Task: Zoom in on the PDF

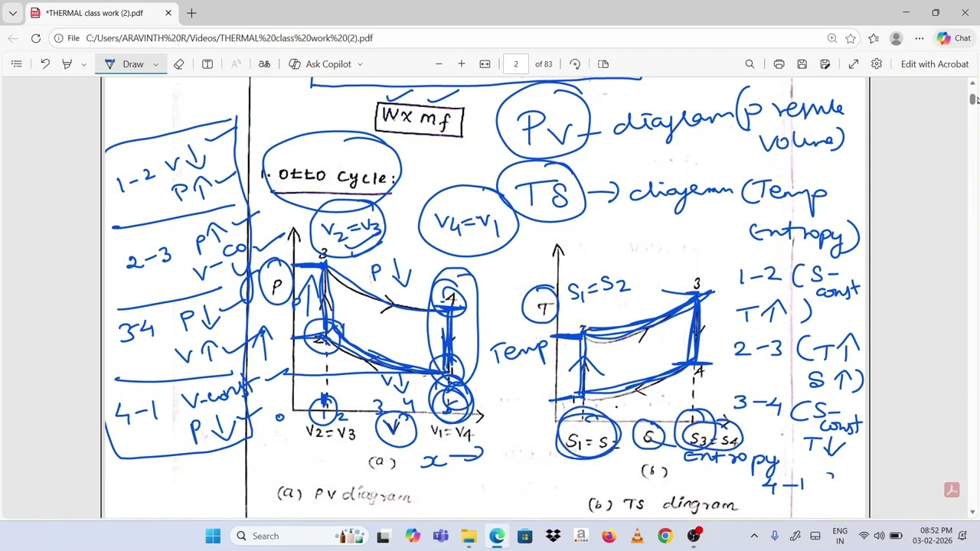Action: click(x=462, y=64)
